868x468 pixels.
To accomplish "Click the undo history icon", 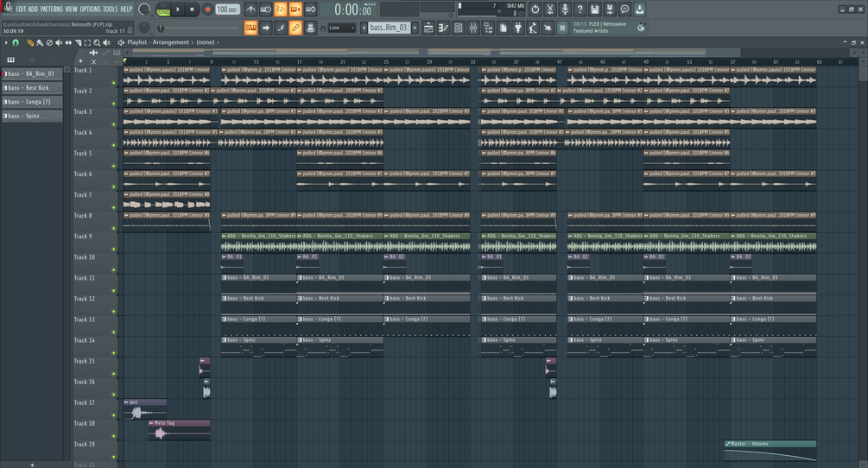I will 535,9.
